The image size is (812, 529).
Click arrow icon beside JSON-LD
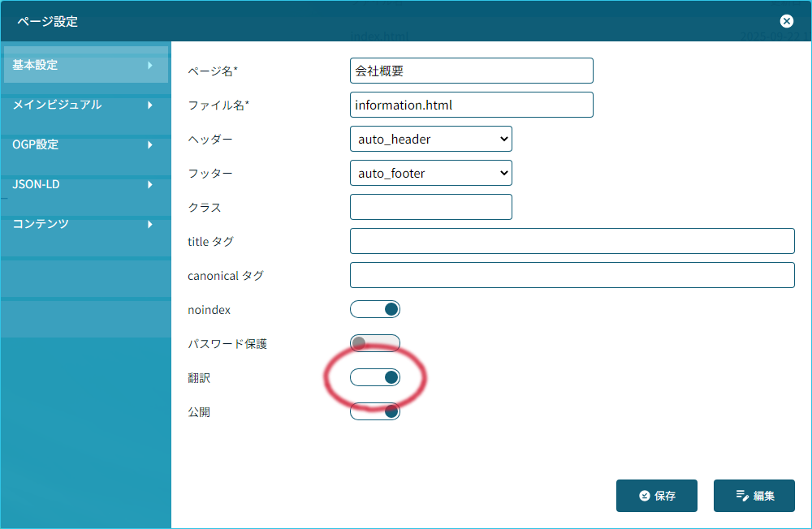pyautogui.click(x=150, y=185)
